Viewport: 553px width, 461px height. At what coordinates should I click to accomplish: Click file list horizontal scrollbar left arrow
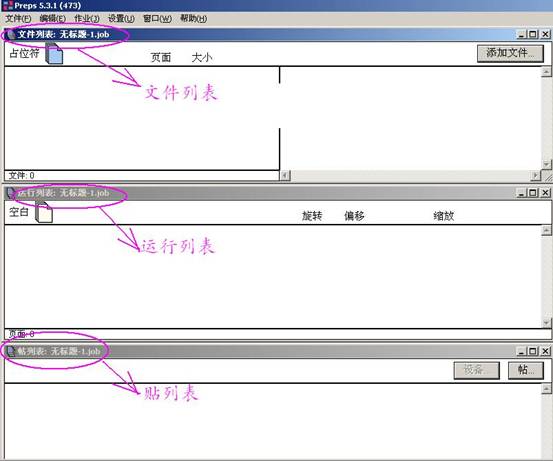(x=285, y=175)
